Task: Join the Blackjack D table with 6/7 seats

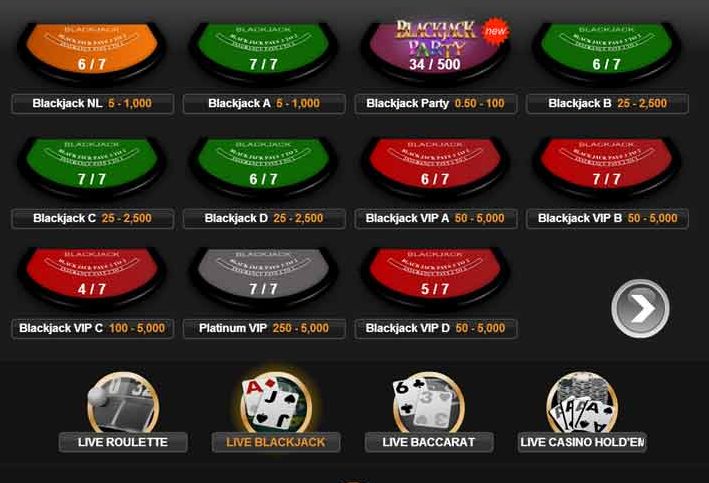Action: tap(264, 168)
